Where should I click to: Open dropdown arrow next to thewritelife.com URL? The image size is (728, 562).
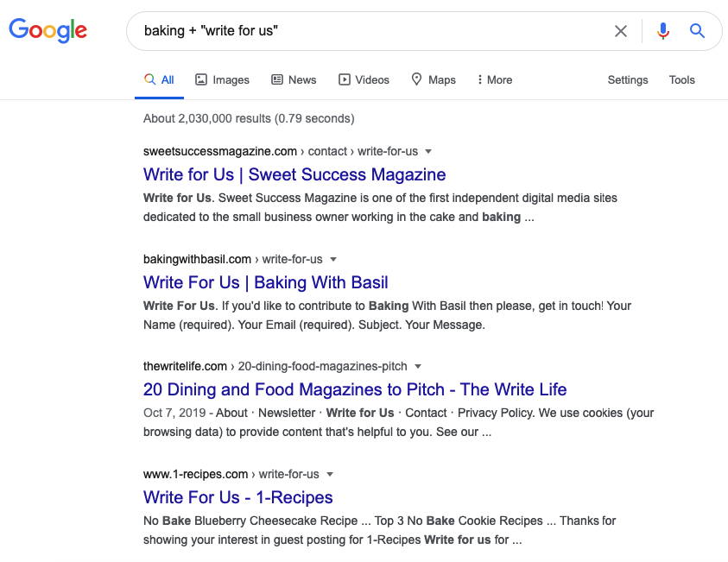pyautogui.click(x=418, y=367)
